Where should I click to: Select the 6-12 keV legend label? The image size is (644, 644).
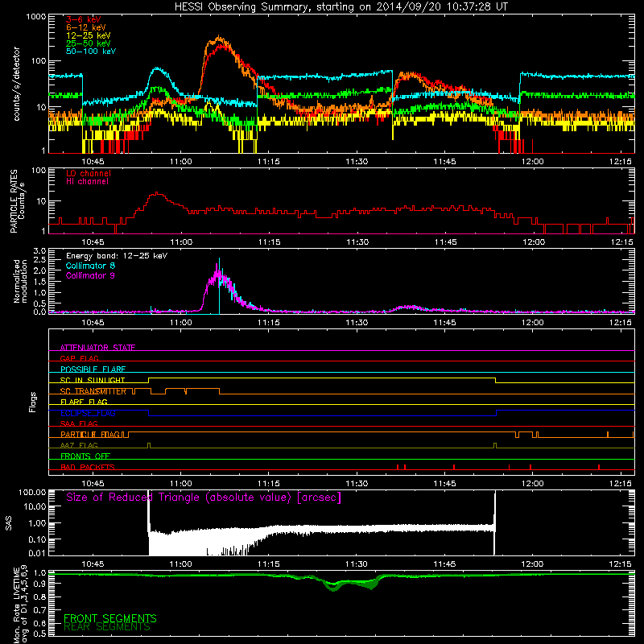pyautogui.click(x=85, y=27)
